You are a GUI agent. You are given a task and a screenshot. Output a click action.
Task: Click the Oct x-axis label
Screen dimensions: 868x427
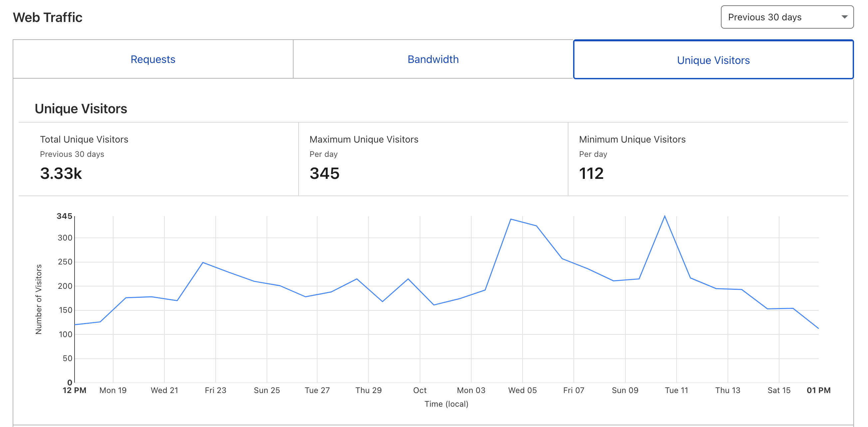420,390
